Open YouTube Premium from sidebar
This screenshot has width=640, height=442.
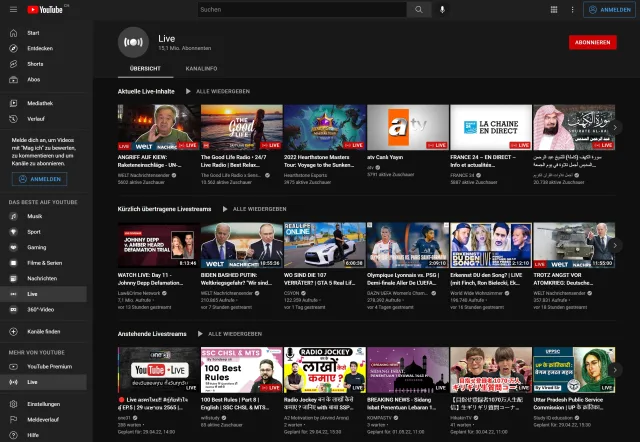pos(49,367)
